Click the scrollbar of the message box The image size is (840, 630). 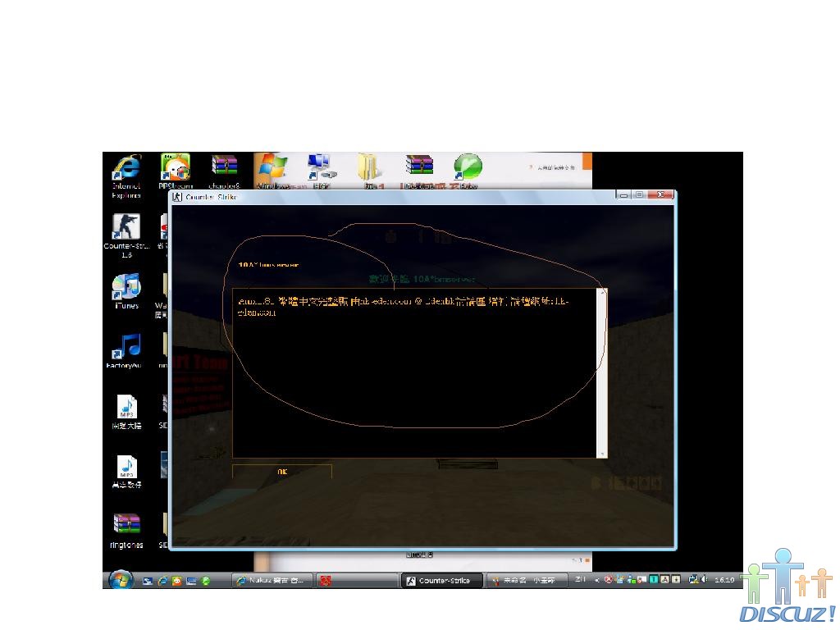pos(602,373)
